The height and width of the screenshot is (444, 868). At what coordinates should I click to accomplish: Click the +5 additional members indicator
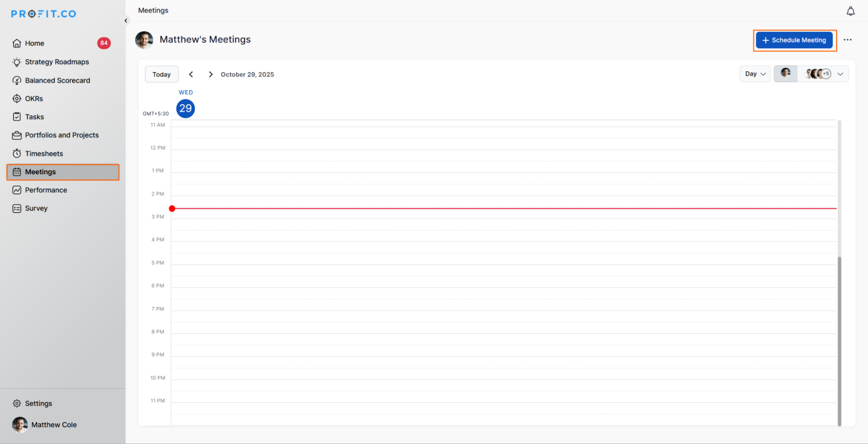[x=826, y=74]
